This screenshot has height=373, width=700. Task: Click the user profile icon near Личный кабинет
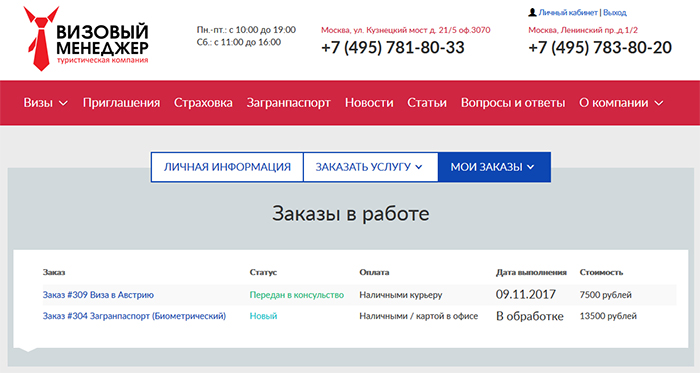[x=532, y=12]
